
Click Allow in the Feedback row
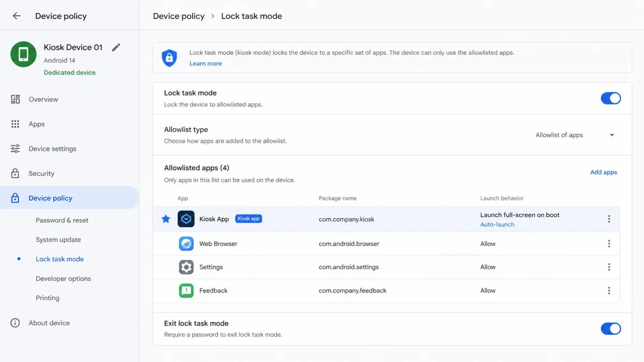pyautogui.click(x=488, y=291)
